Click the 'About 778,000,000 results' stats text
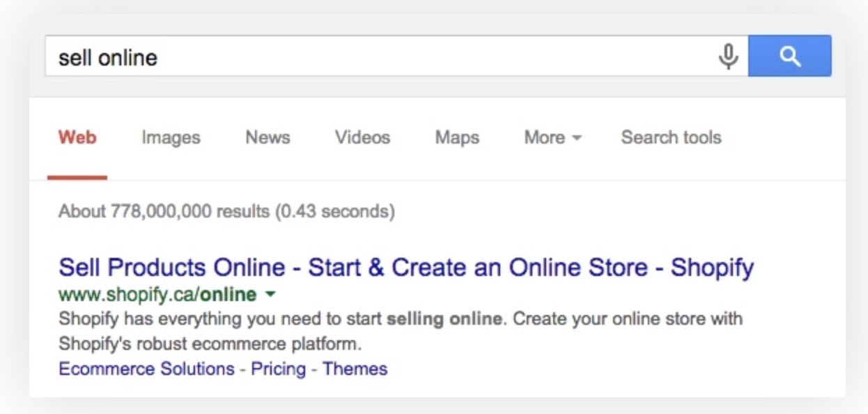This screenshot has width=868, height=414. point(226,211)
